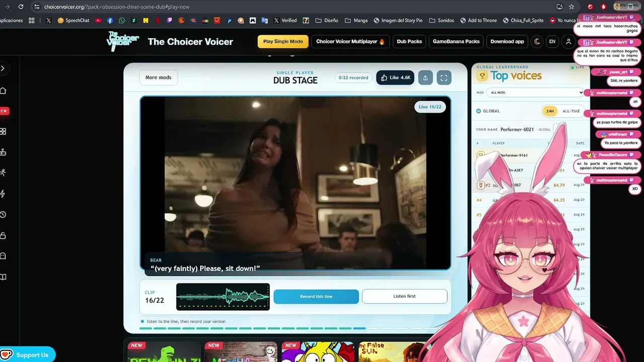
Task: Click the share/upload icon on the dub stage
Action: click(x=425, y=77)
